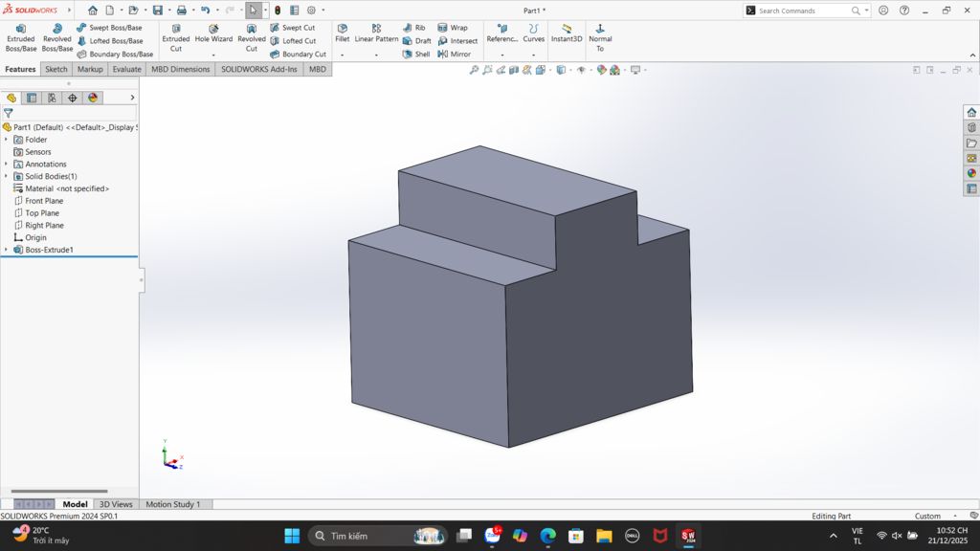The image size is (980, 551).
Task: Apply the Fillet tool
Action: (x=342, y=33)
